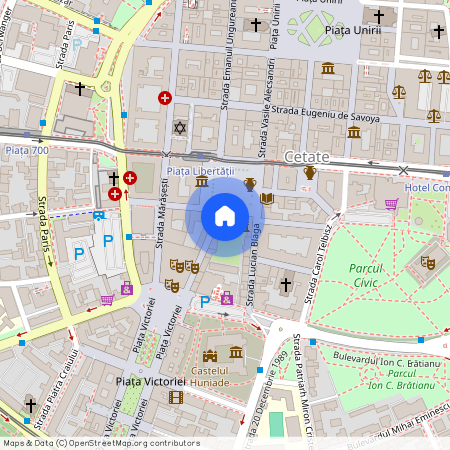Click the Cetate district label

307,157
